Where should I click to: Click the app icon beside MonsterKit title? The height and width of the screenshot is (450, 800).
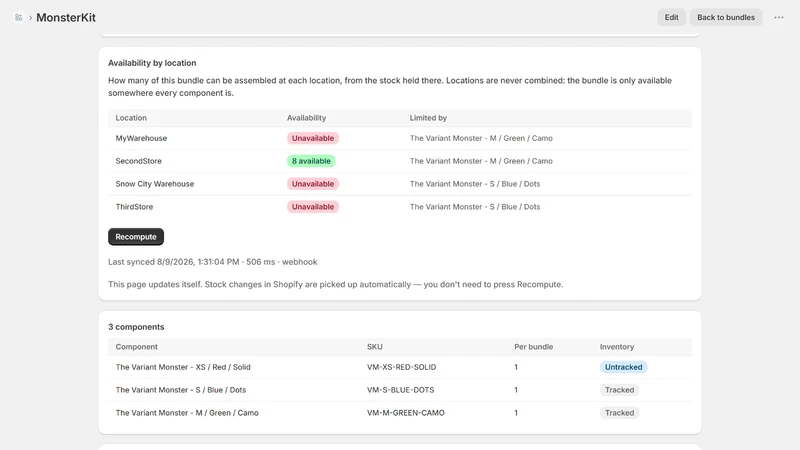[18, 17]
